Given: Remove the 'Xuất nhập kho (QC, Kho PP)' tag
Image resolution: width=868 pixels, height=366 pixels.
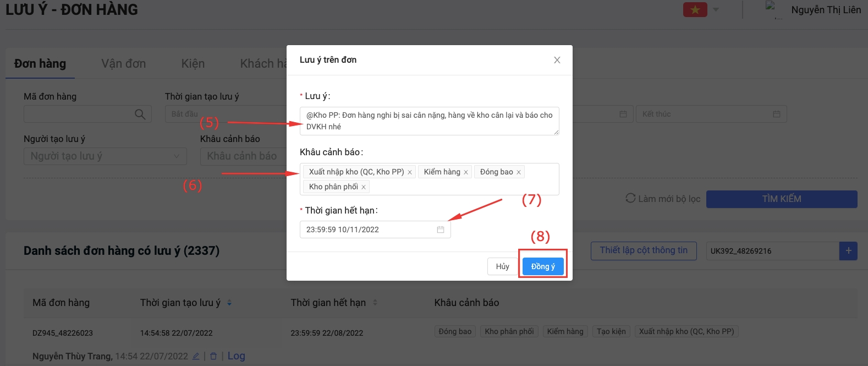Looking at the screenshot, I should tap(410, 172).
